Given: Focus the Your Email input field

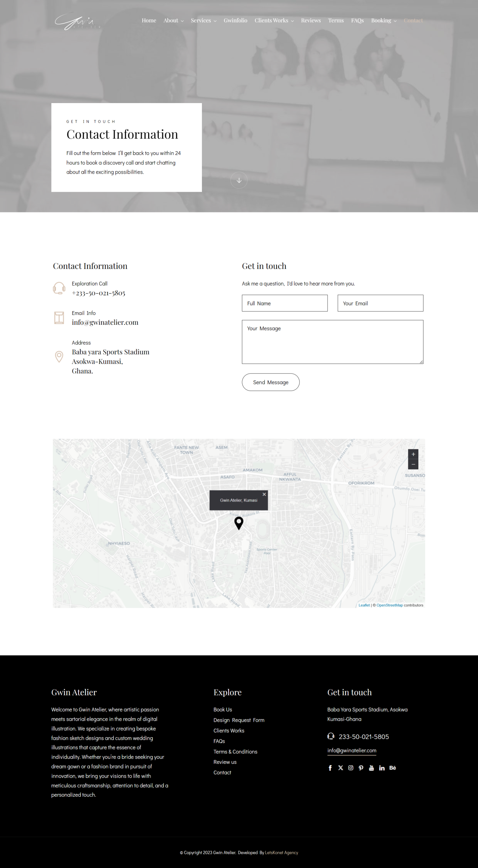Looking at the screenshot, I should click(x=380, y=303).
